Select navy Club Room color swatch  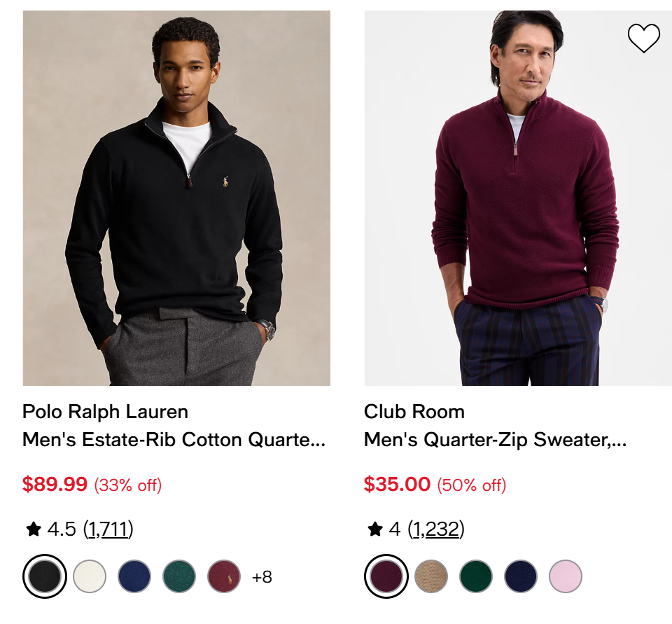pos(521,576)
